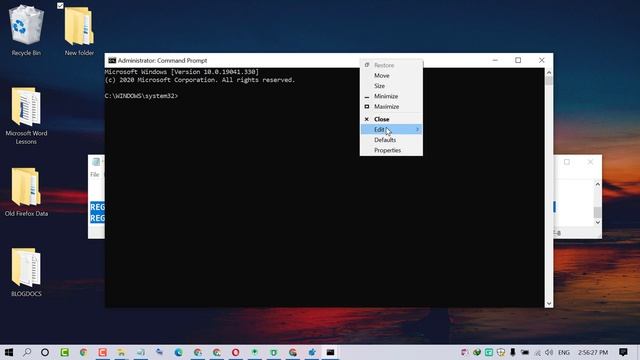Open the Action Center notifications icon
640x360 pixels.
623,352
